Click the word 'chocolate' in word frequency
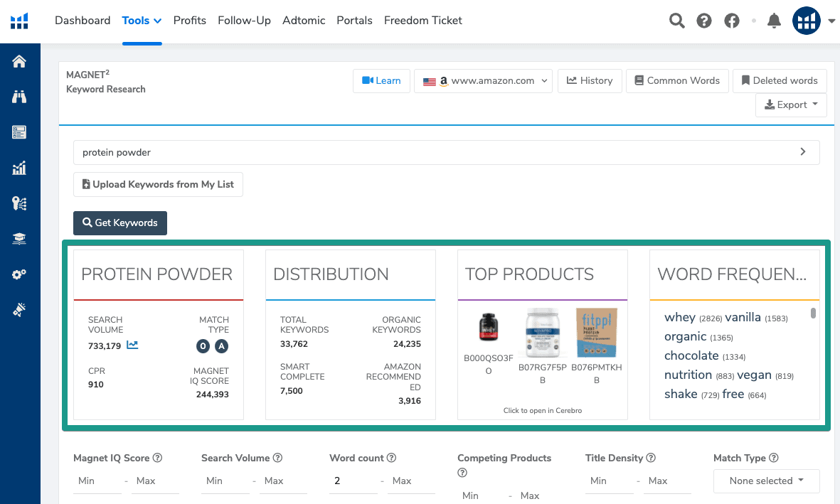Screen dimensions: 840x504 [691, 355]
